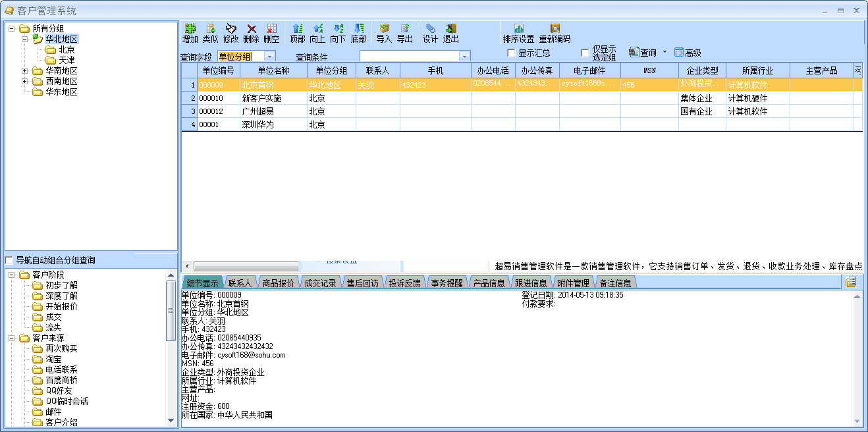
Task: Click the 查询 search button
Action: coord(643,53)
